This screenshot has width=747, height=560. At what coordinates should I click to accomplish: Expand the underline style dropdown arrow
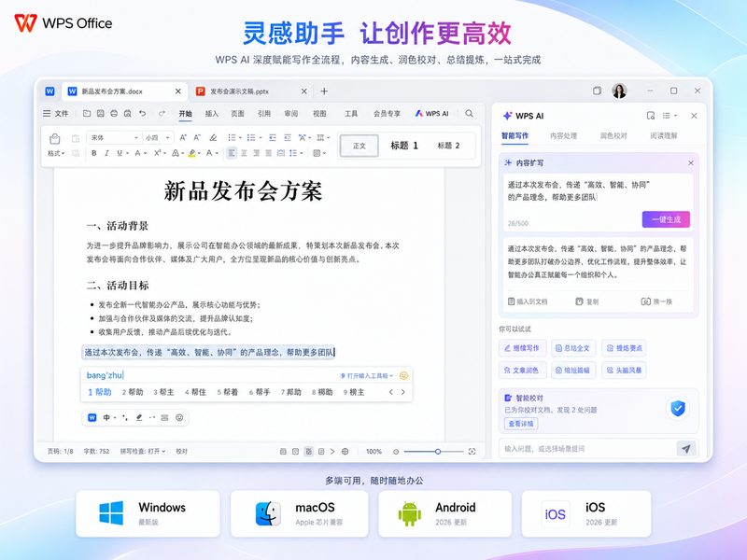tap(128, 153)
